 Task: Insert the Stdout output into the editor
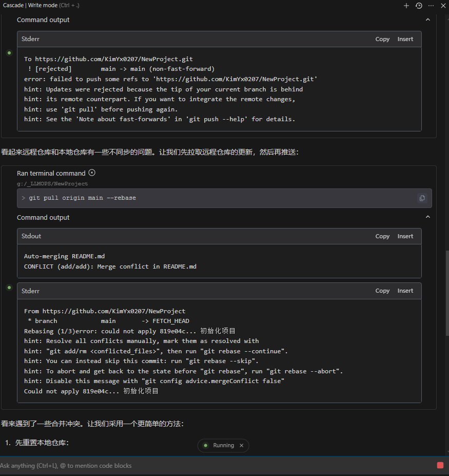(405, 236)
